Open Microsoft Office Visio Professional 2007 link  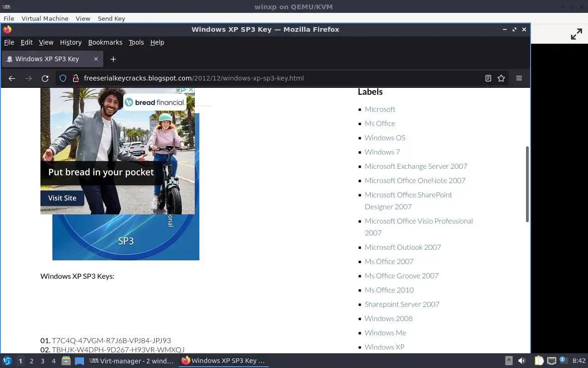[418, 227]
